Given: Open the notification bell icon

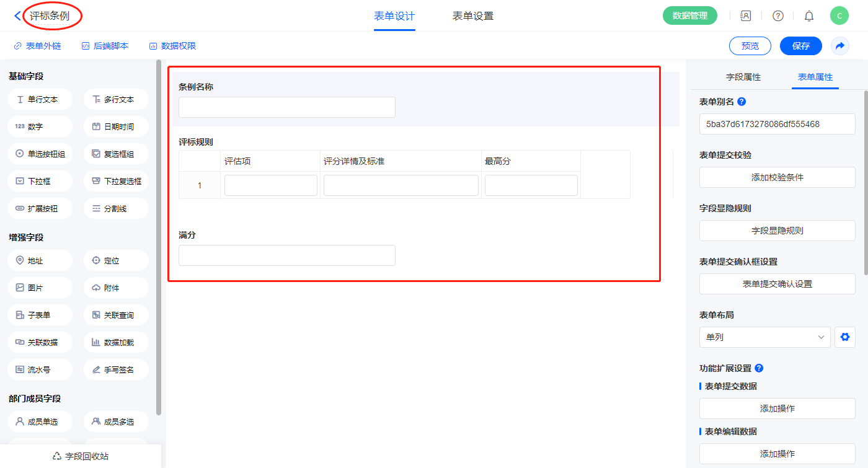Looking at the screenshot, I should (808, 16).
